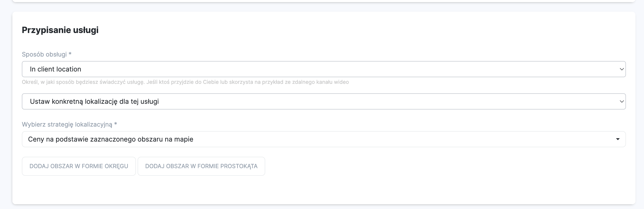Viewport: 644px width, 209px height.
Task: Click the asterisk next to Sposób obsługi
Action: click(70, 54)
